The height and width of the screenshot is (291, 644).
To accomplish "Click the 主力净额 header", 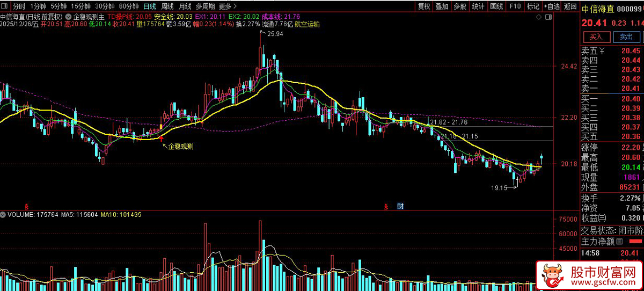I will pyautogui.click(x=598, y=242).
